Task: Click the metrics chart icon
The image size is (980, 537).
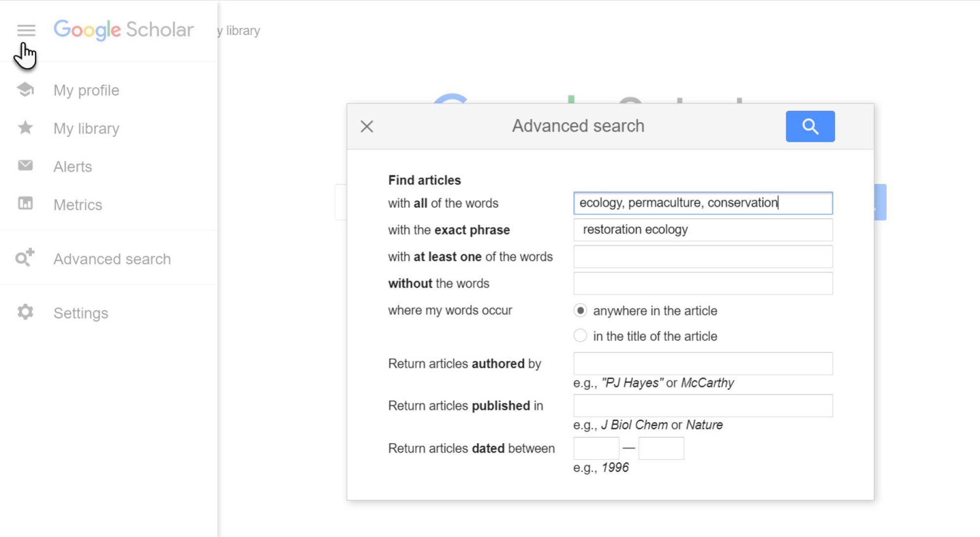Action: (25, 203)
